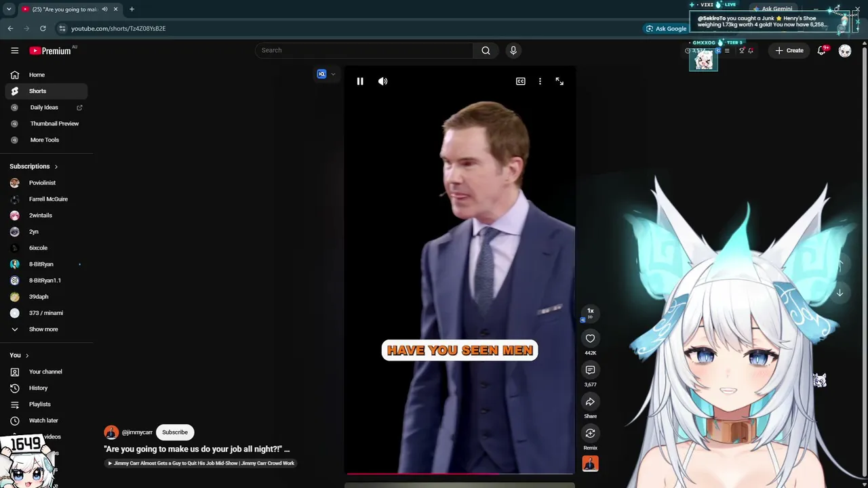View site information icon in address bar
The width and height of the screenshot is (868, 488).
coord(62,28)
